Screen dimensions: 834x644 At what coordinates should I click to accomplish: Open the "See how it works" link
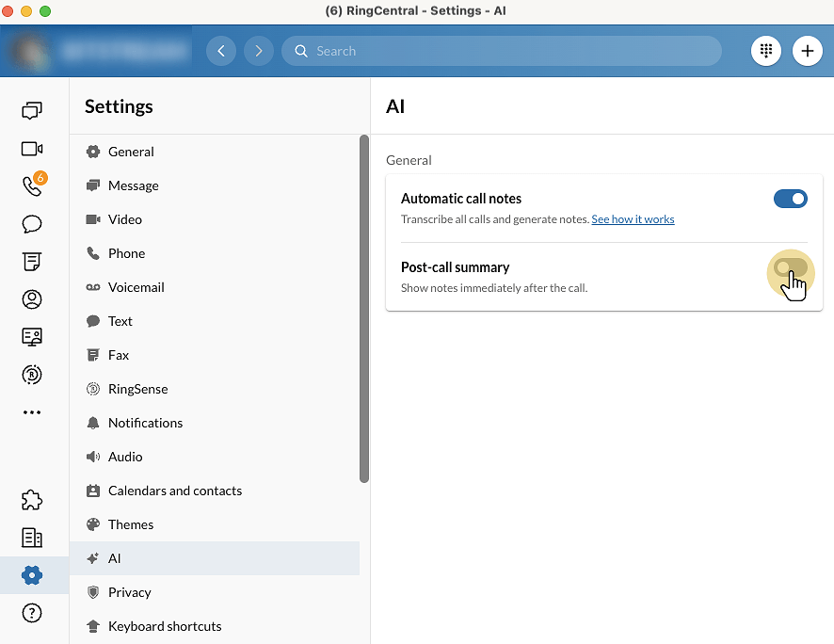633,219
